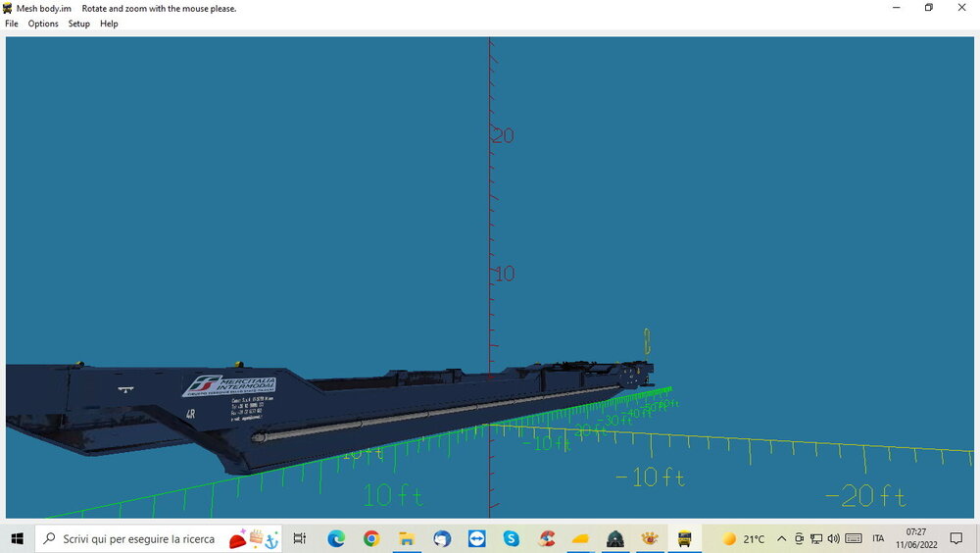This screenshot has width=980, height=553.
Task: Open the network status tray icon
Action: click(816, 538)
